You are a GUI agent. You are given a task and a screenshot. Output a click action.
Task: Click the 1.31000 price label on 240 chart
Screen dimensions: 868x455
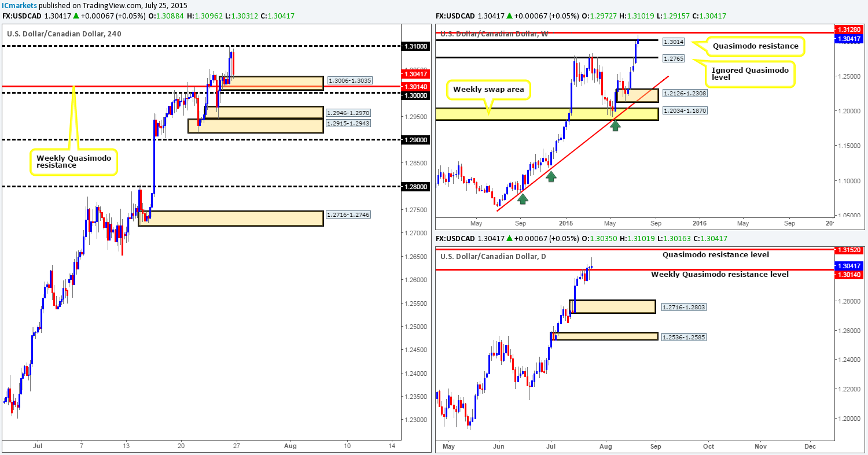pyautogui.click(x=414, y=46)
